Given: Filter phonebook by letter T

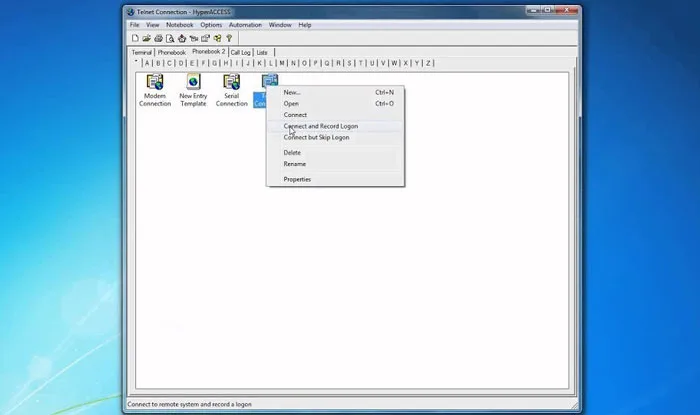Looking at the screenshot, I should pyautogui.click(x=361, y=63).
